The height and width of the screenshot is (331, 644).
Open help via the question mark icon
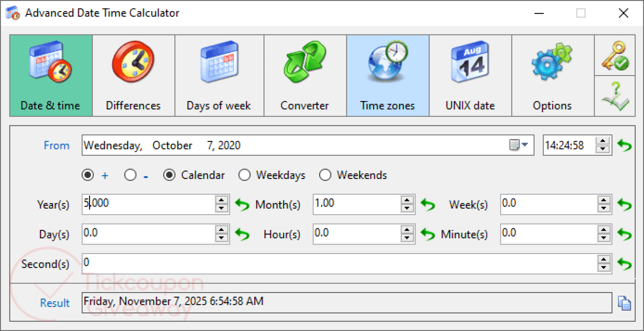coord(615,96)
